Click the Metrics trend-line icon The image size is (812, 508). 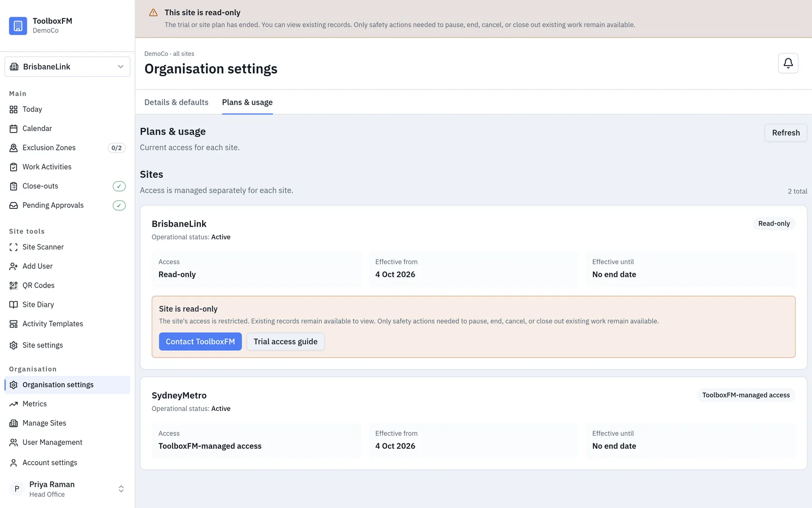tap(14, 404)
